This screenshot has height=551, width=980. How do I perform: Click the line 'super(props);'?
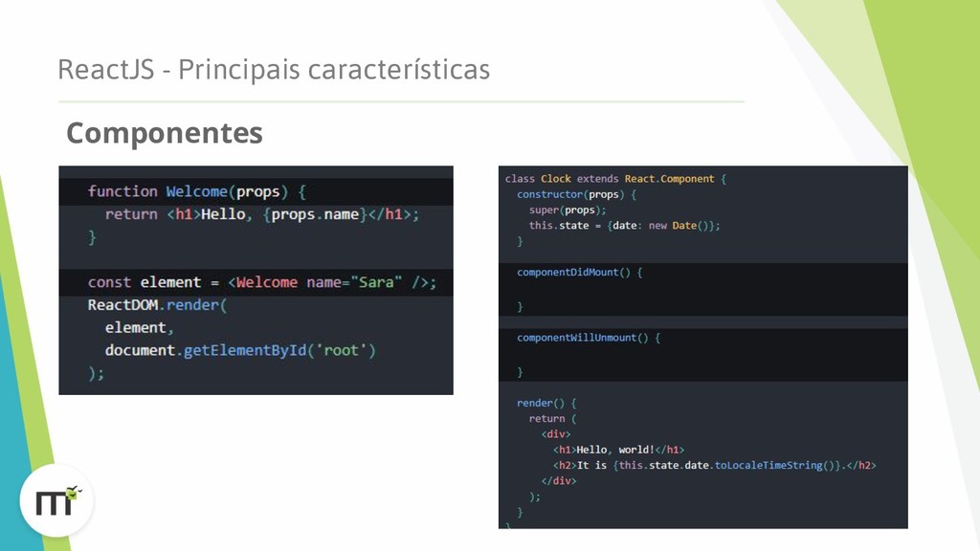(568, 209)
